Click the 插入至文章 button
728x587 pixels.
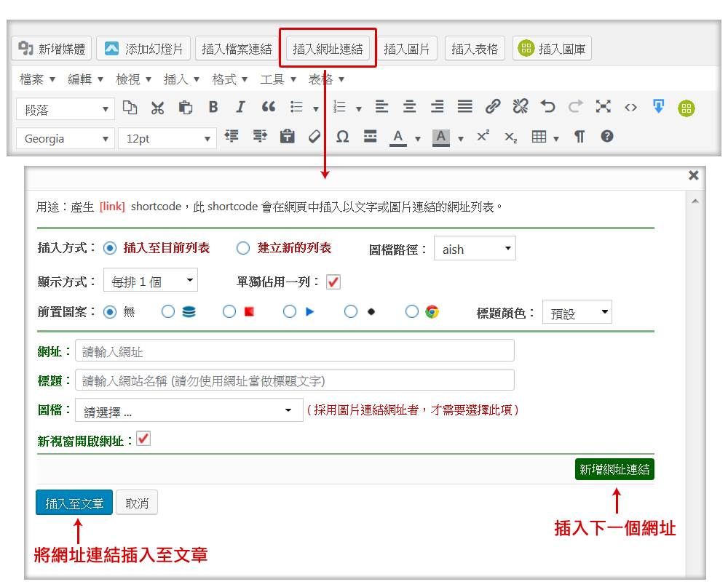(74, 502)
